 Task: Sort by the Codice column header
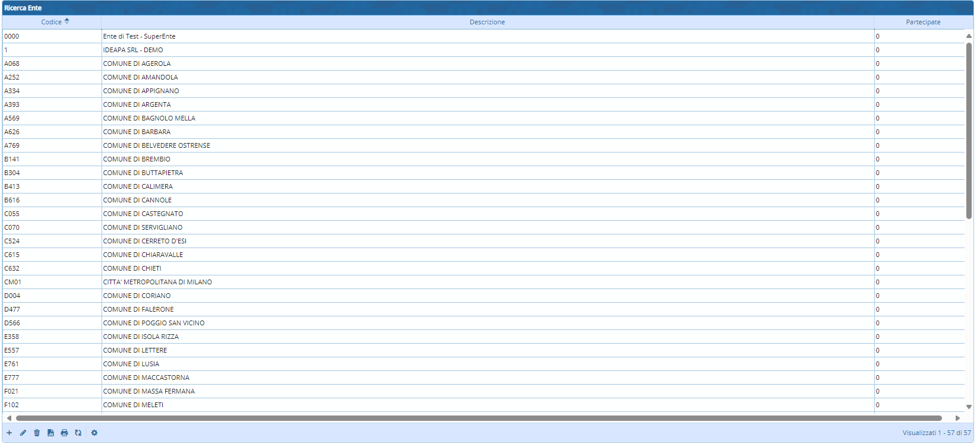point(52,22)
